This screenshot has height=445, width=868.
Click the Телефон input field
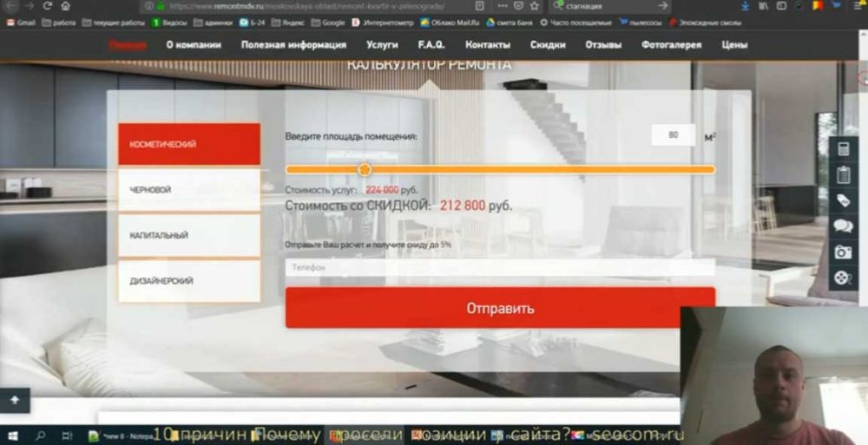[x=500, y=268]
